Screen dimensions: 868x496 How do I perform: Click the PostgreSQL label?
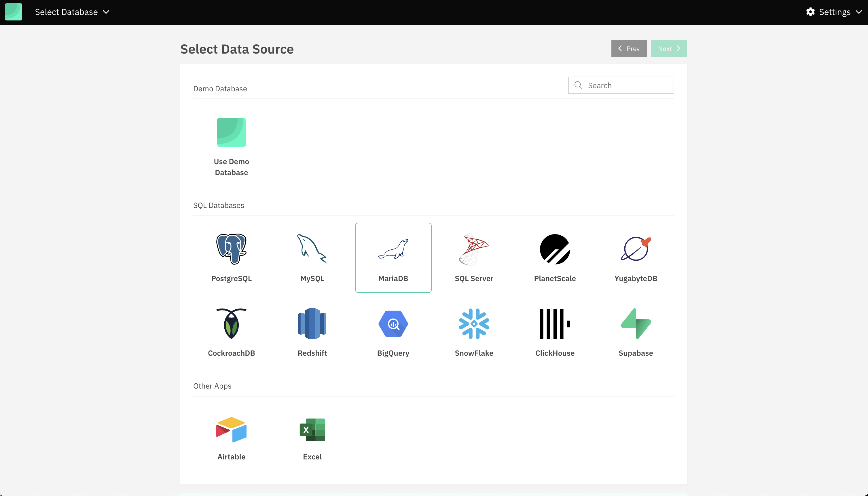pyautogui.click(x=231, y=278)
